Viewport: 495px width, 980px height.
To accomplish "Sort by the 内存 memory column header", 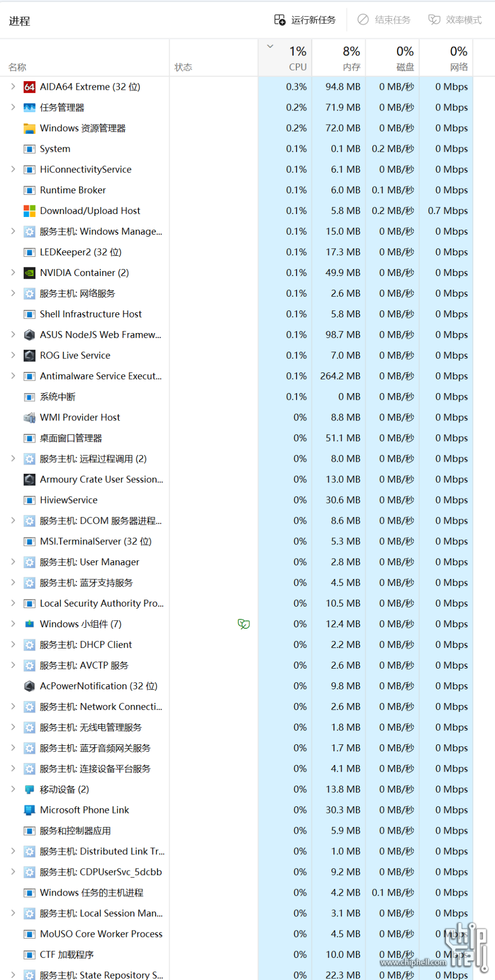I will coord(339,58).
